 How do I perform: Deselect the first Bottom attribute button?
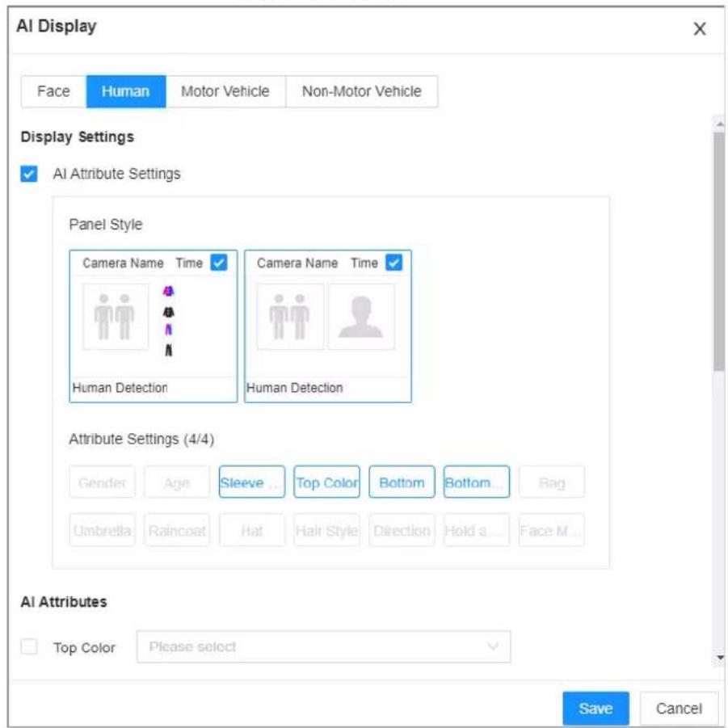(x=402, y=482)
